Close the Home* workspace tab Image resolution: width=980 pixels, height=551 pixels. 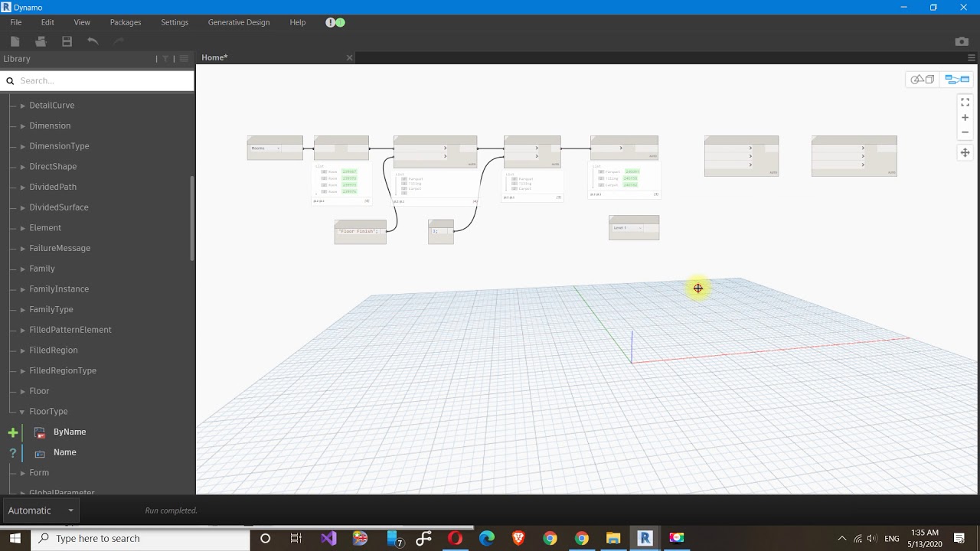pos(350,57)
